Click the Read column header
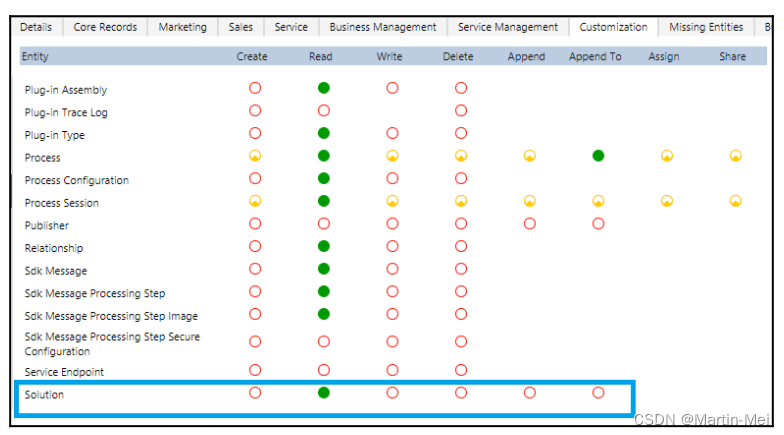This screenshot has height=435, width=784. pos(320,56)
